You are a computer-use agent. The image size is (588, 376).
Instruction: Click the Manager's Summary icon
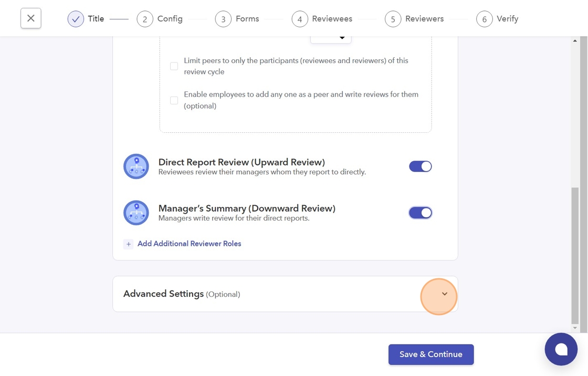[136, 213]
